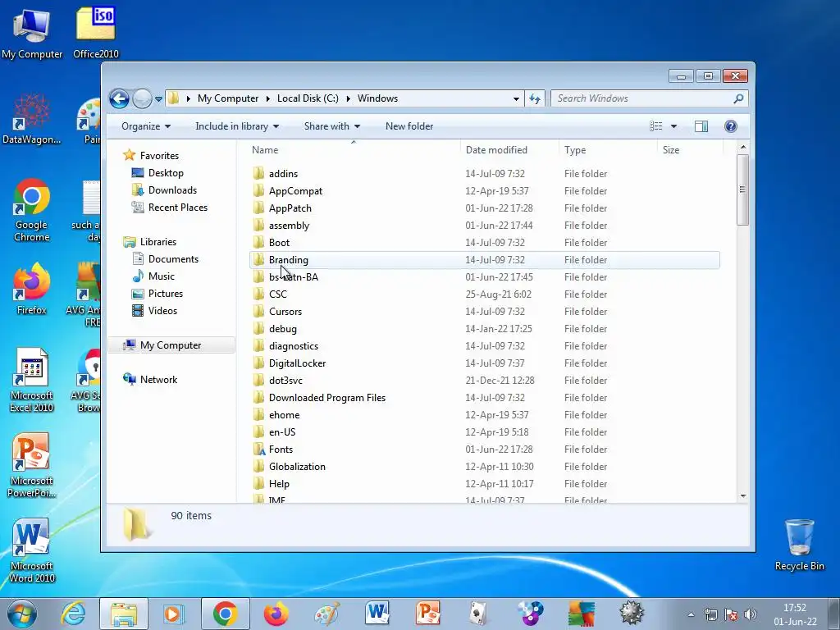Open the view options dropdown arrow

tap(674, 126)
